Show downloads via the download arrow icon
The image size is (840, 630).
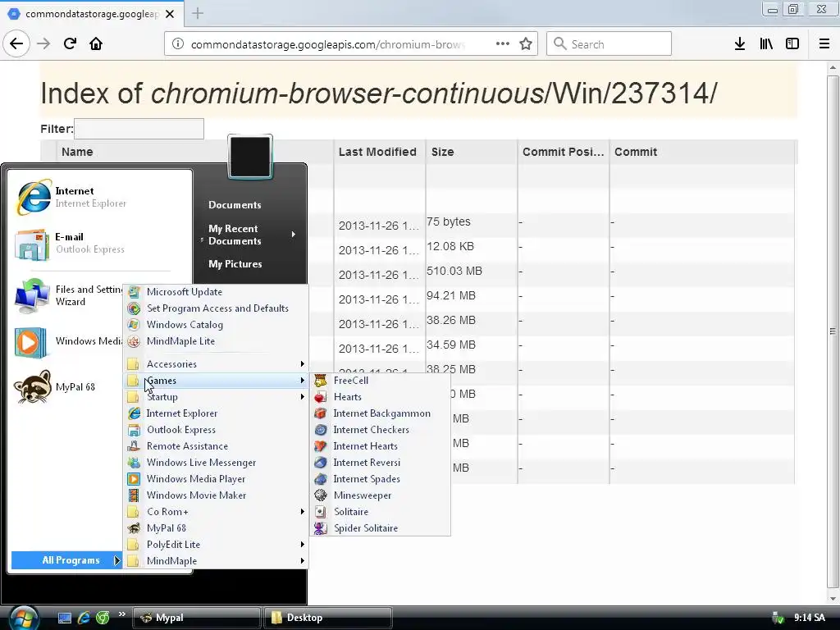[x=740, y=43]
